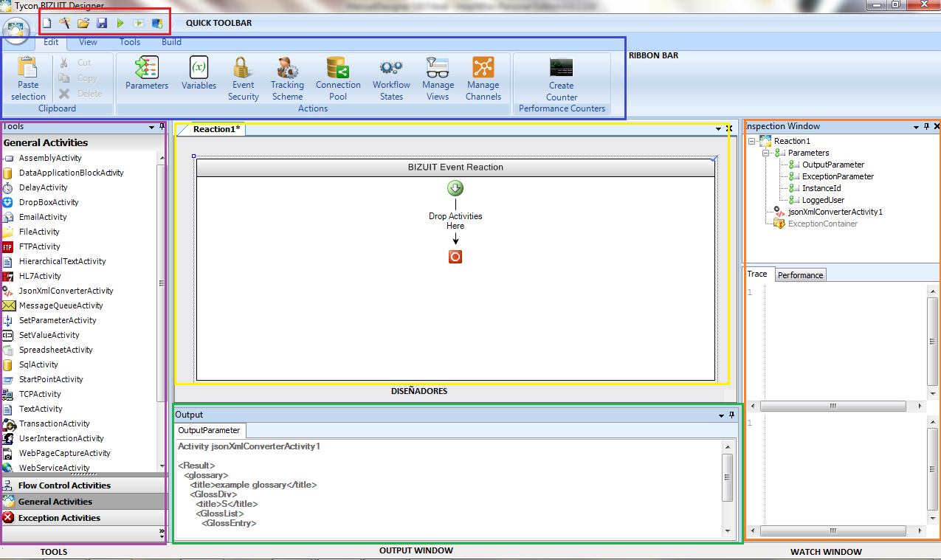The height and width of the screenshot is (560, 941).
Task: Create a new document from quick toolbar
Action: point(46,24)
